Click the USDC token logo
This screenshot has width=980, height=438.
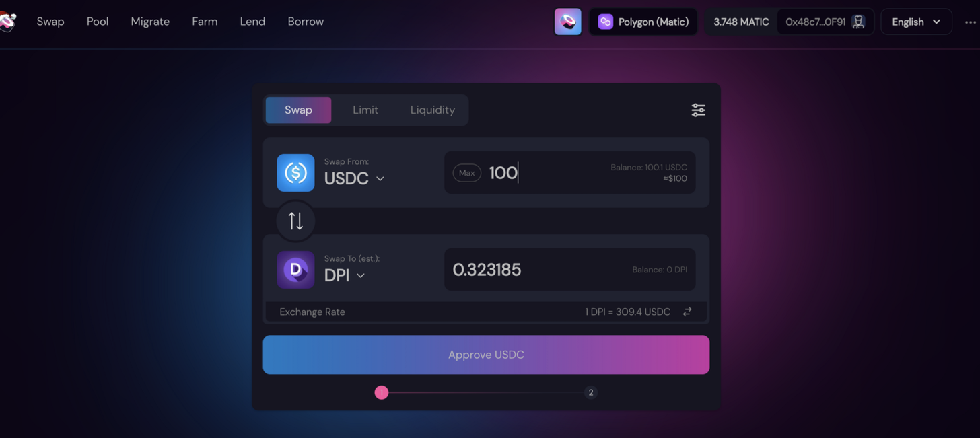click(295, 173)
